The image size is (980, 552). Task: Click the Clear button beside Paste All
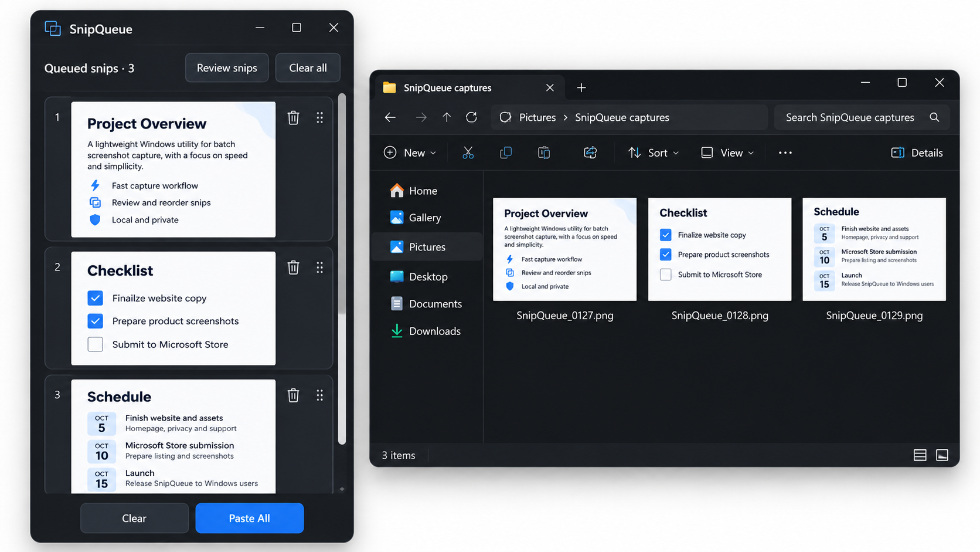pyautogui.click(x=134, y=518)
